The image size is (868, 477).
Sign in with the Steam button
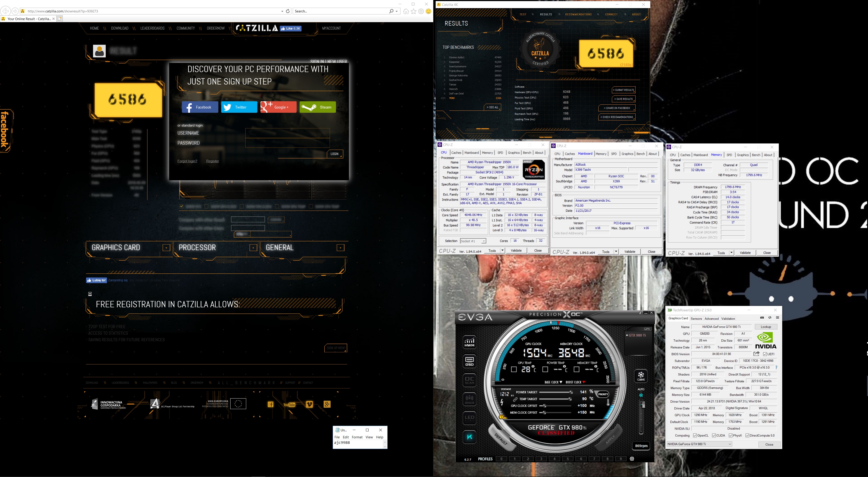[317, 107]
